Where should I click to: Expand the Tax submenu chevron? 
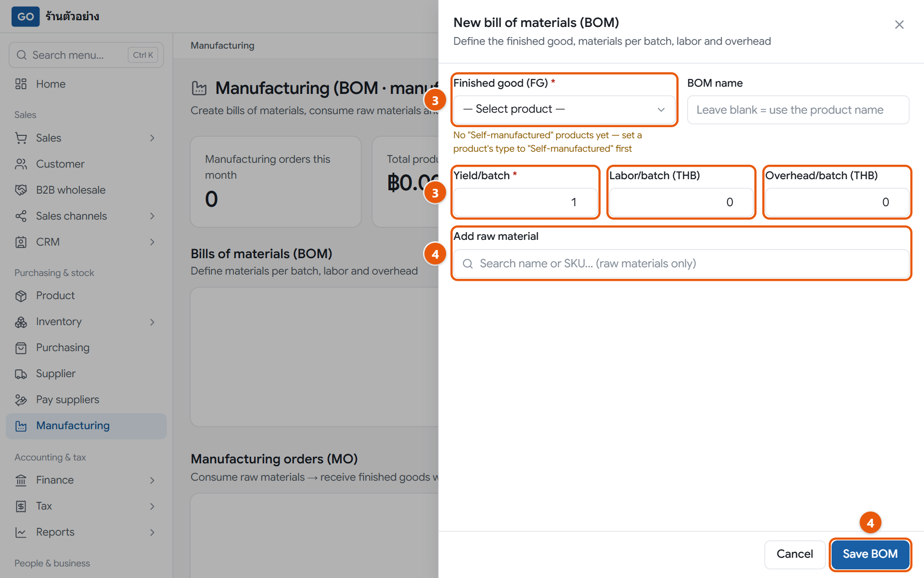pos(152,507)
